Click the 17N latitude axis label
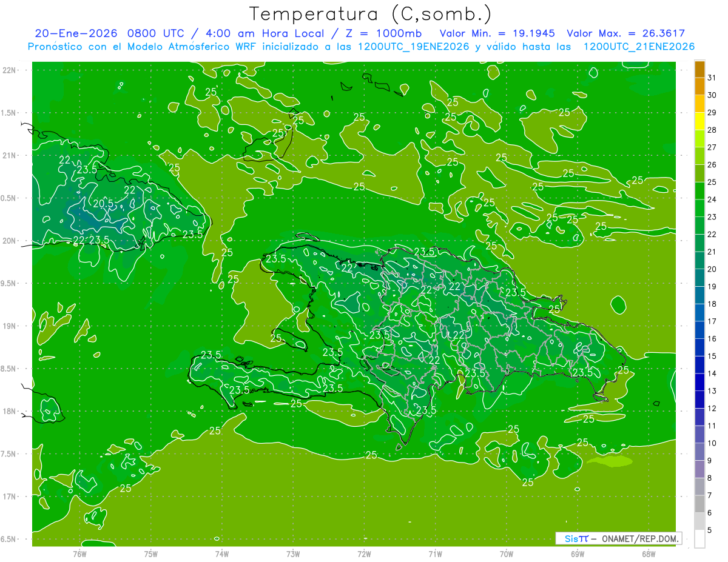The width and height of the screenshot is (728, 562). point(8,497)
